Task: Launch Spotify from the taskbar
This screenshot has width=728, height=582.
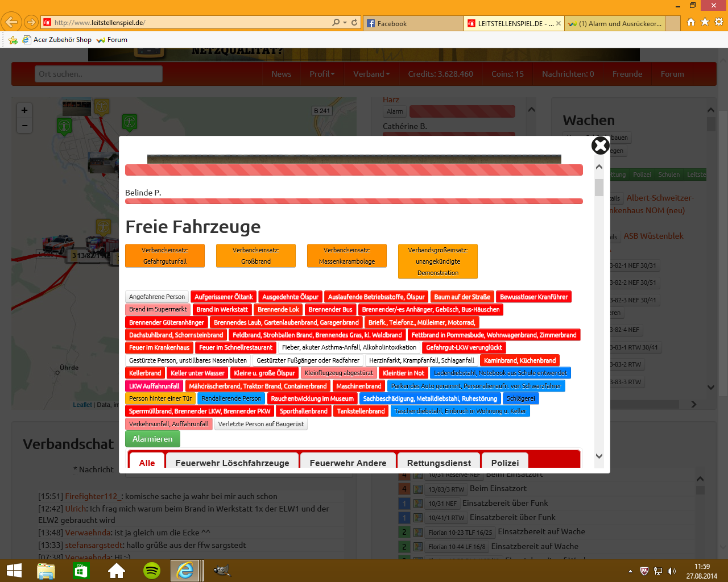Action: click(152, 571)
